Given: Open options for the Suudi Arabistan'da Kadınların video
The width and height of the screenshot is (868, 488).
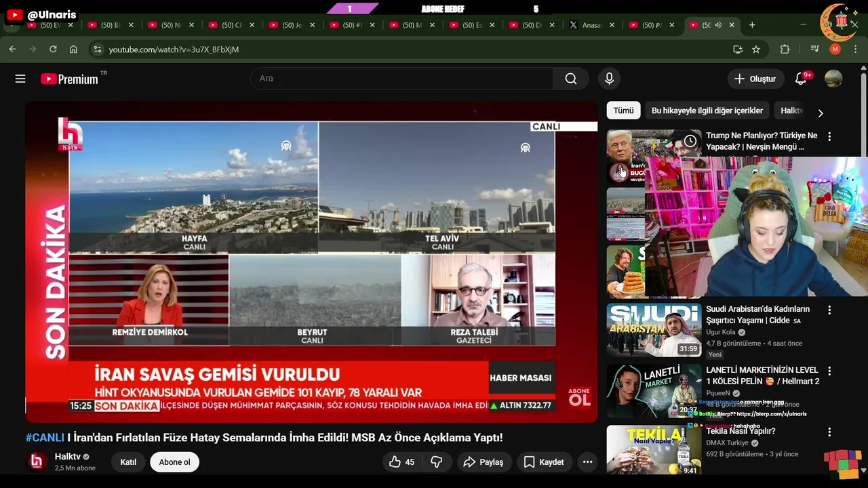Looking at the screenshot, I should click(829, 310).
